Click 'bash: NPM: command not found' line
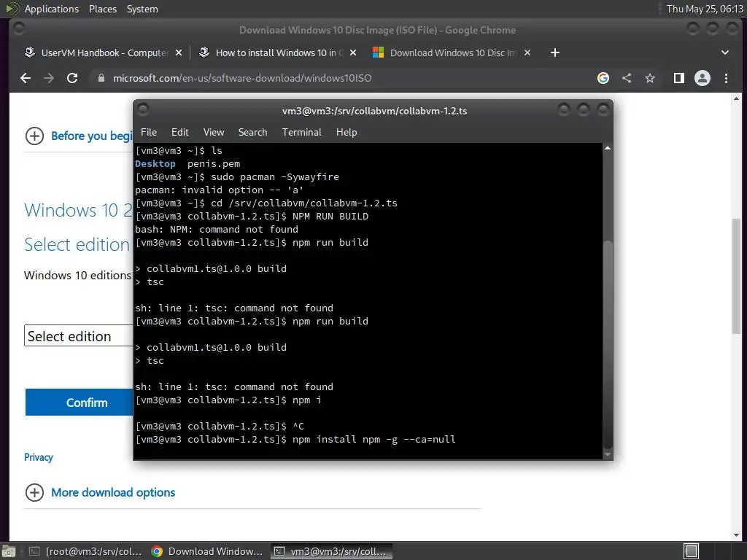 (217, 229)
